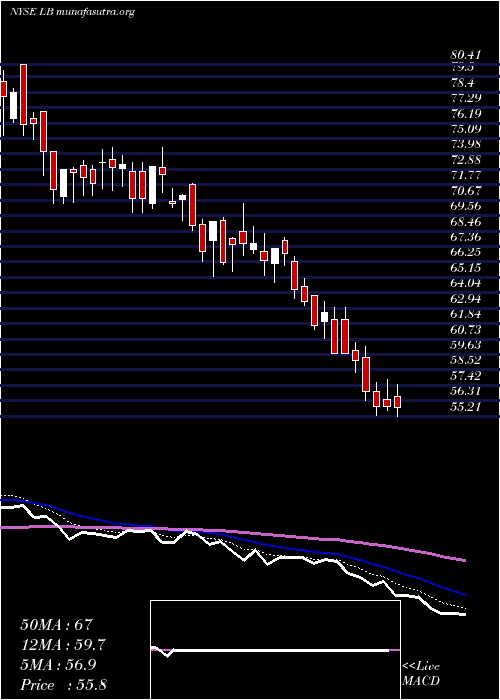
Task: Click the 69.56 price axis label
Action: pos(466,206)
